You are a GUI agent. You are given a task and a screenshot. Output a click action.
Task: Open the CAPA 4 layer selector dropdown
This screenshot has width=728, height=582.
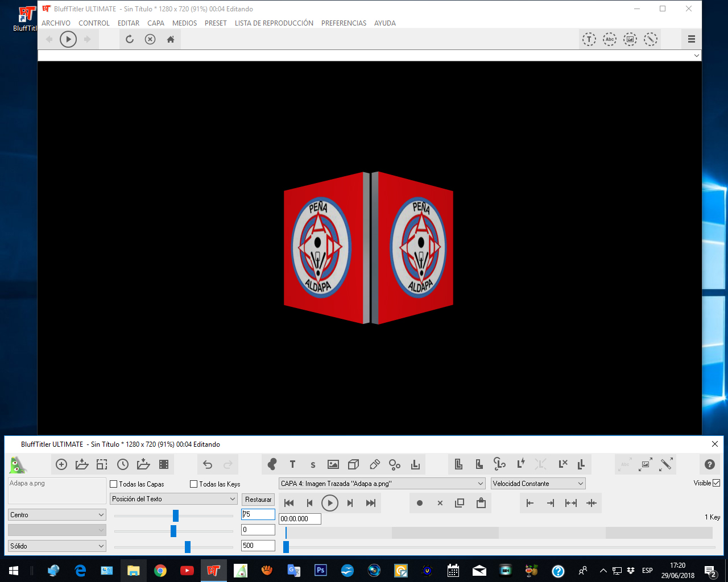(x=382, y=484)
